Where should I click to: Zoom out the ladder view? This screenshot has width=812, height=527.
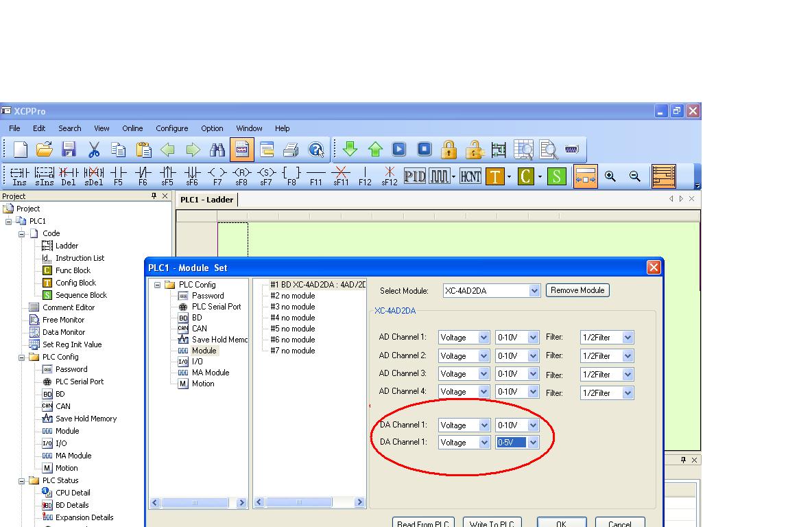point(635,176)
